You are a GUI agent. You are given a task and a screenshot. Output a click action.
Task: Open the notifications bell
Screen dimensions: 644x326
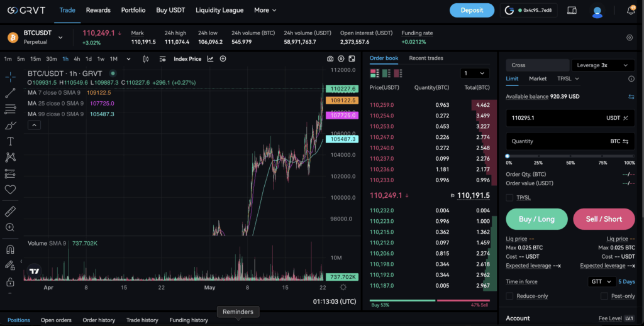point(631,10)
